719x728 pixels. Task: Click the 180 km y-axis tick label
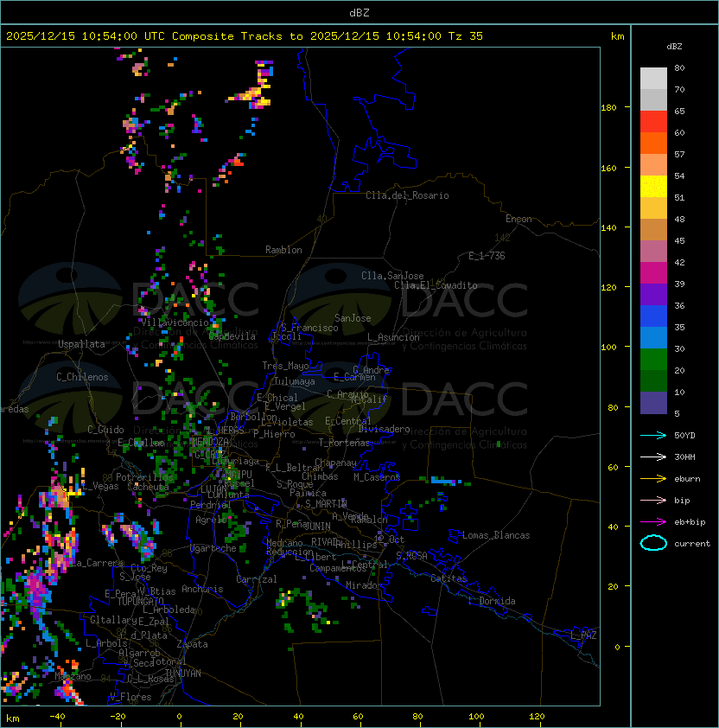(608, 108)
